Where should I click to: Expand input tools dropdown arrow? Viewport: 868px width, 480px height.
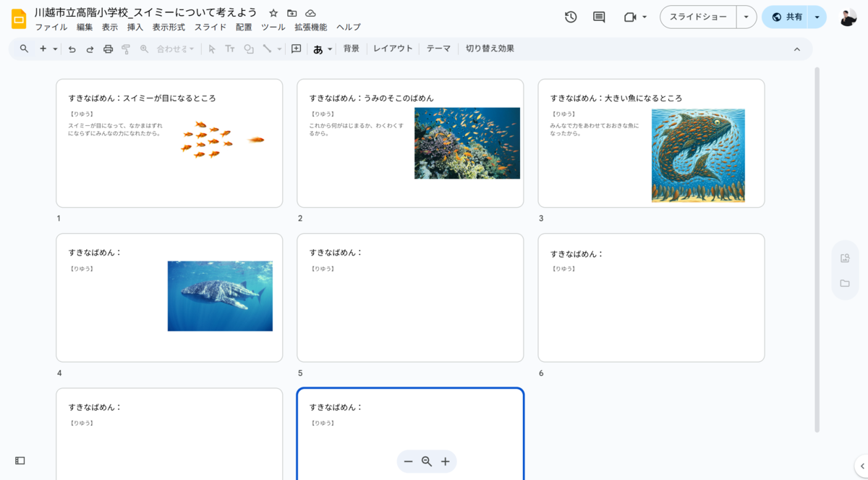330,49
